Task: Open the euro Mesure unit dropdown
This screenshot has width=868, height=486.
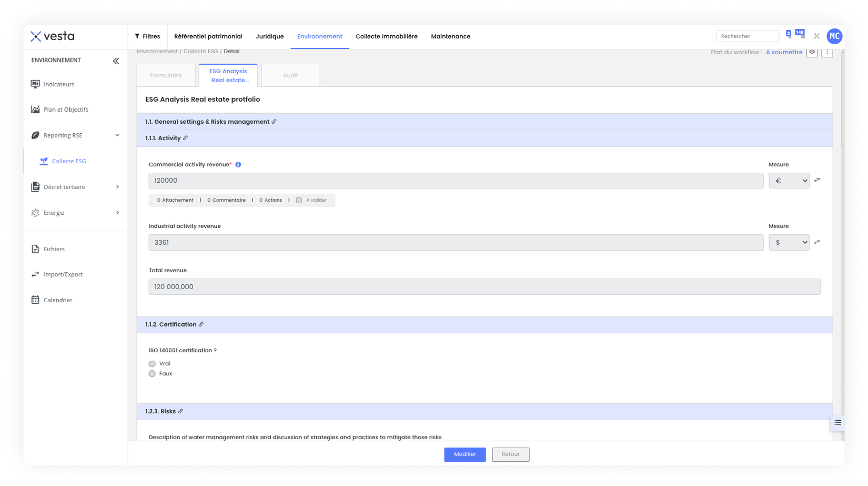Action: coord(789,181)
